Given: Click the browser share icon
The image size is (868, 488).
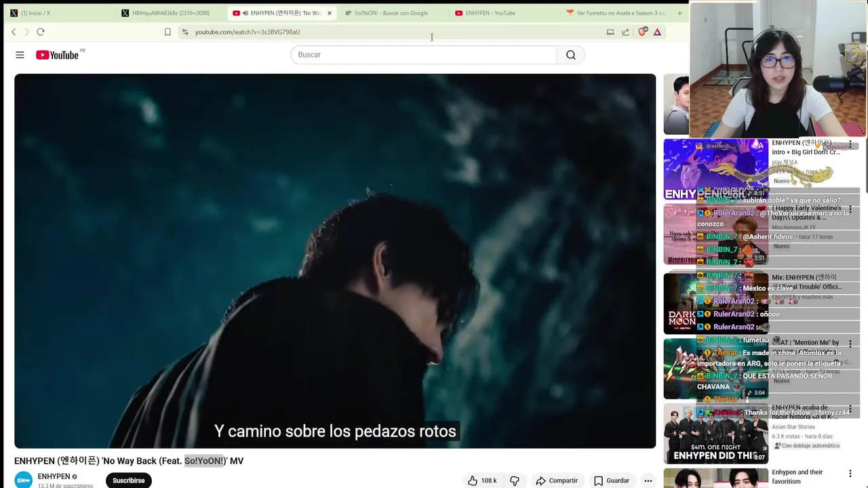Looking at the screenshot, I should point(625,32).
